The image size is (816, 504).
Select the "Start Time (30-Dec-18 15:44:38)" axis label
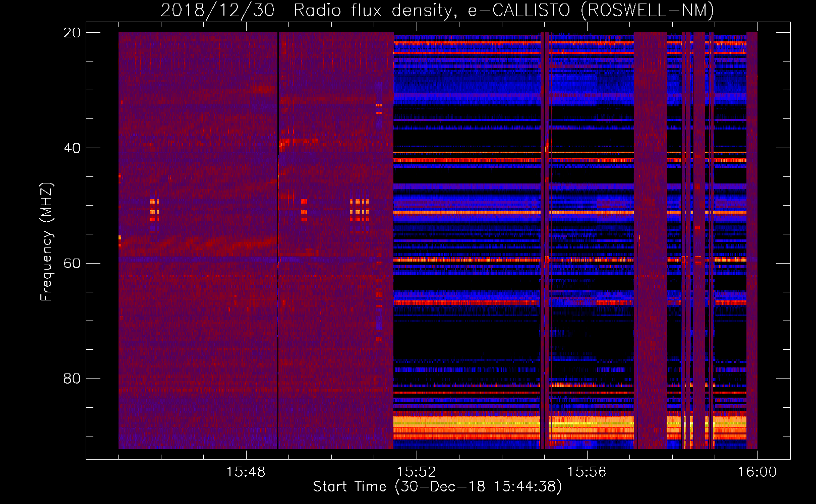point(437,487)
